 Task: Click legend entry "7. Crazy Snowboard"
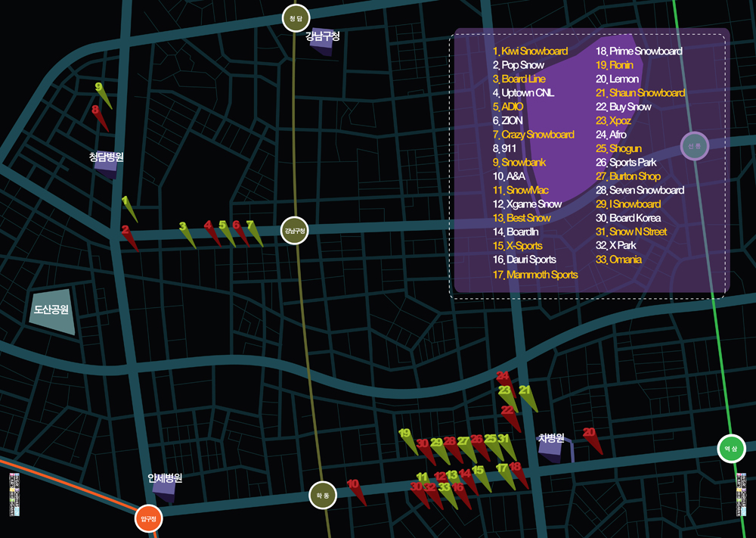pos(533,135)
